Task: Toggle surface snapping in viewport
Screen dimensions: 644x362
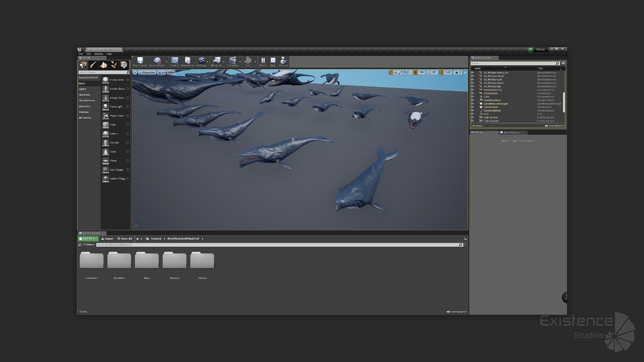Action: point(411,72)
